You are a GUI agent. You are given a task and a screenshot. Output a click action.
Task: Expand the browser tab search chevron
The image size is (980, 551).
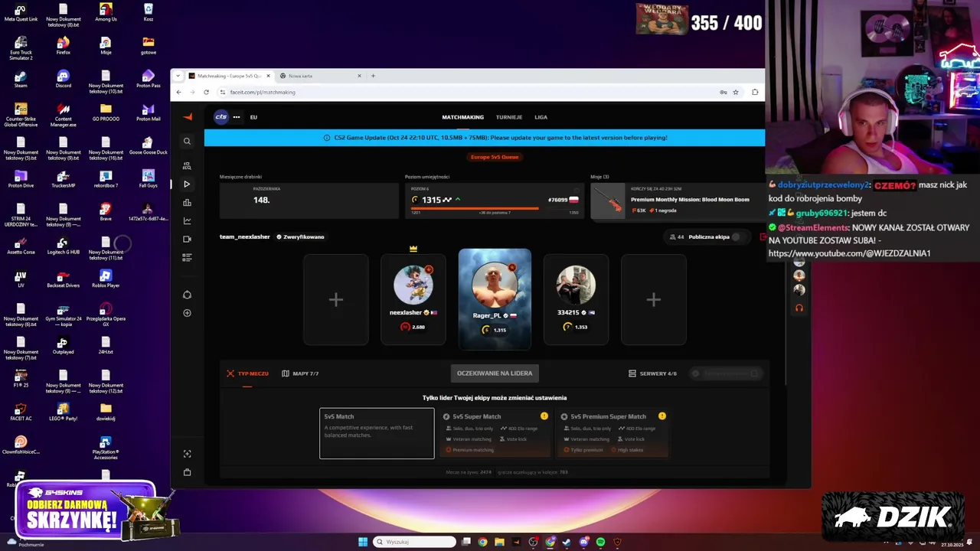pos(178,76)
